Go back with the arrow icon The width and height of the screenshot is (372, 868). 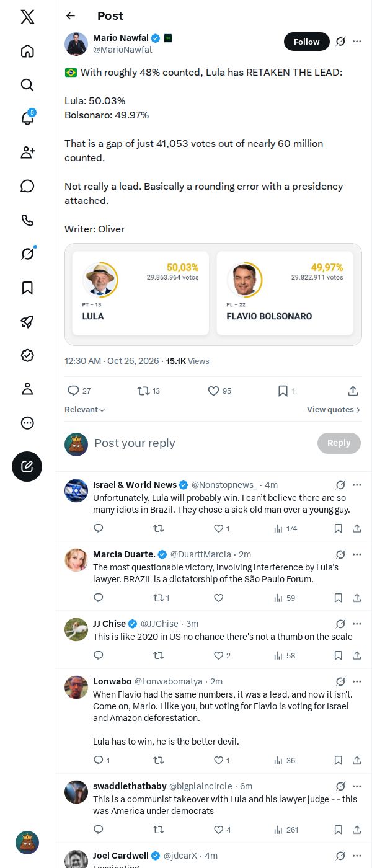tap(71, 16)
